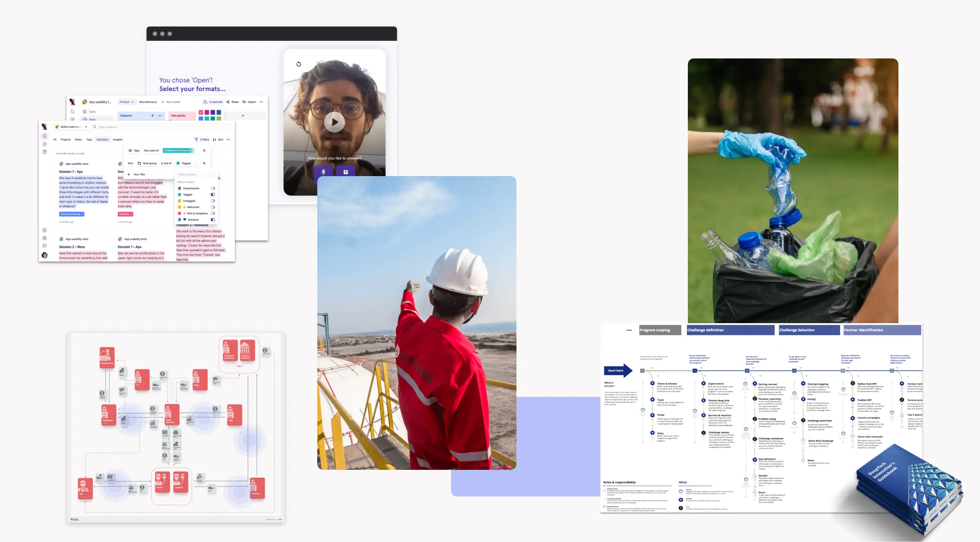Image resolution: width=980 pixels, height=542 pixels.
Task: Select the replay icon on the video card
Action: [299, 64]
